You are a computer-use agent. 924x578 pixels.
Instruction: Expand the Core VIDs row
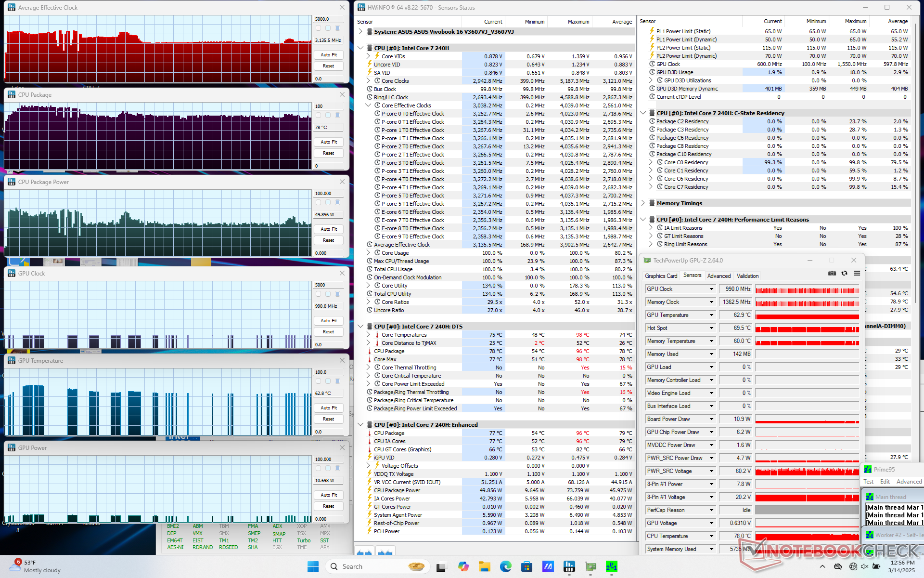(369, 56)
